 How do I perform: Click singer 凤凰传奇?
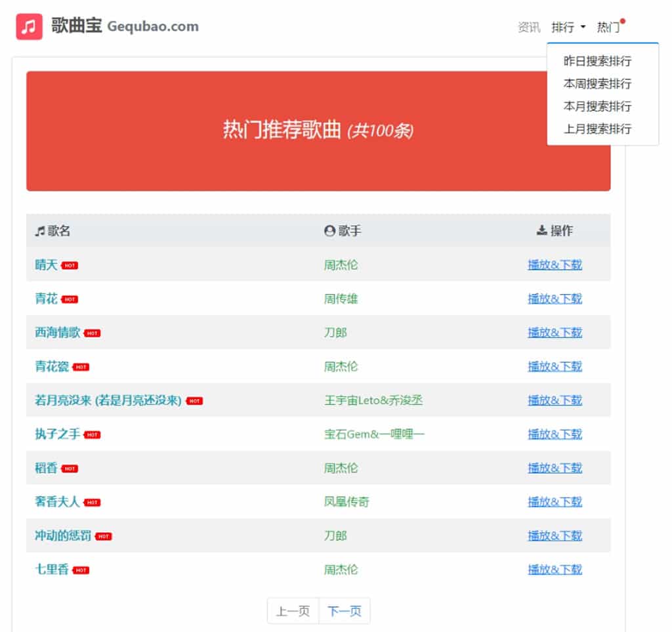pyautogui.click(x=346, y=502)
